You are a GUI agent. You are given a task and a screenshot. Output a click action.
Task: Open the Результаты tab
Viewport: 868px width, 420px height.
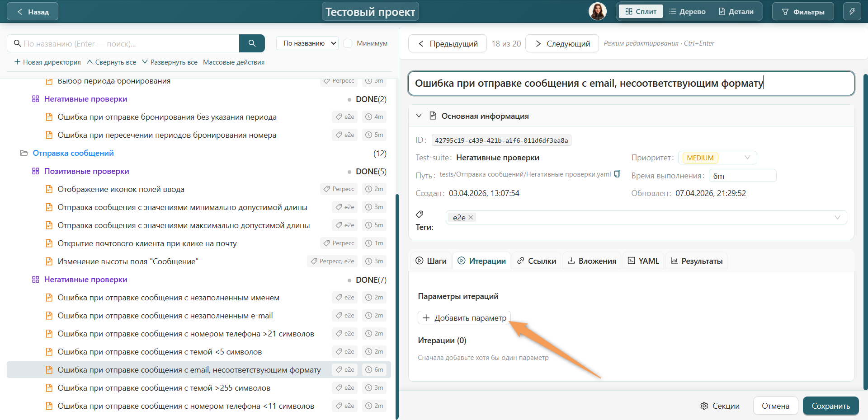pyautogui.click(x=696, y=261)
